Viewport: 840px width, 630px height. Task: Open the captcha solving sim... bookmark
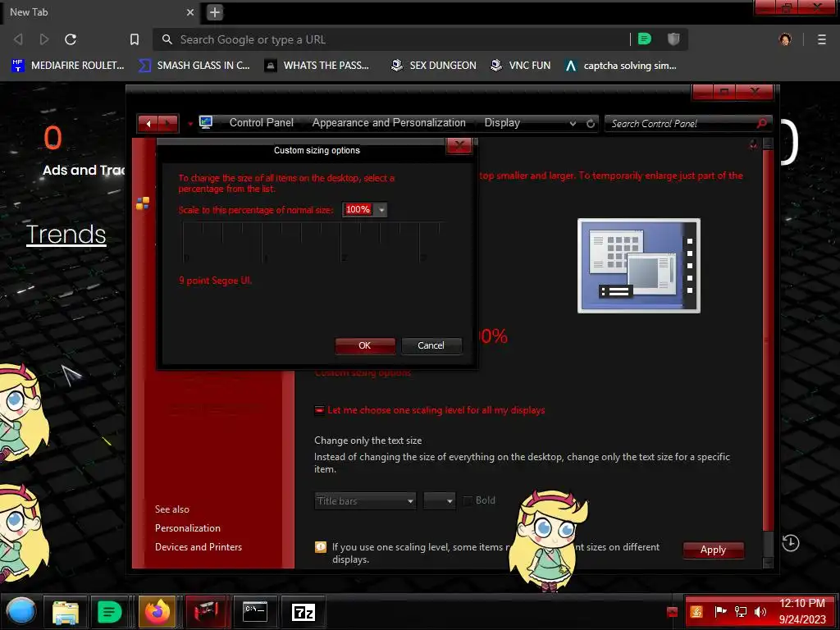pos(620,66)
